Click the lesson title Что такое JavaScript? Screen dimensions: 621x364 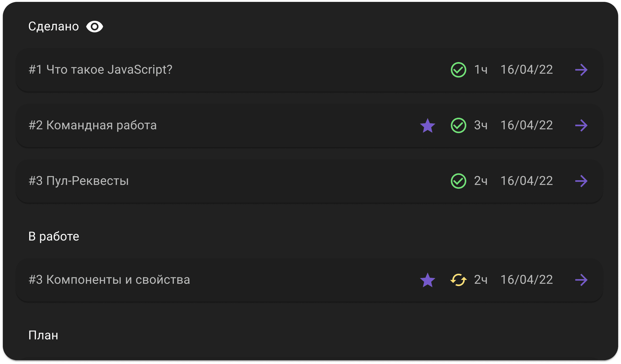(x=100, y=70)
